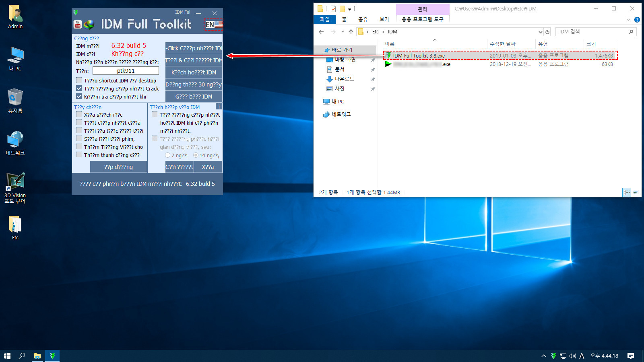Enable the 'shortcut IDM ... desktop' checkbox
The width and height of the screenshot is (644, 362).
79,80
